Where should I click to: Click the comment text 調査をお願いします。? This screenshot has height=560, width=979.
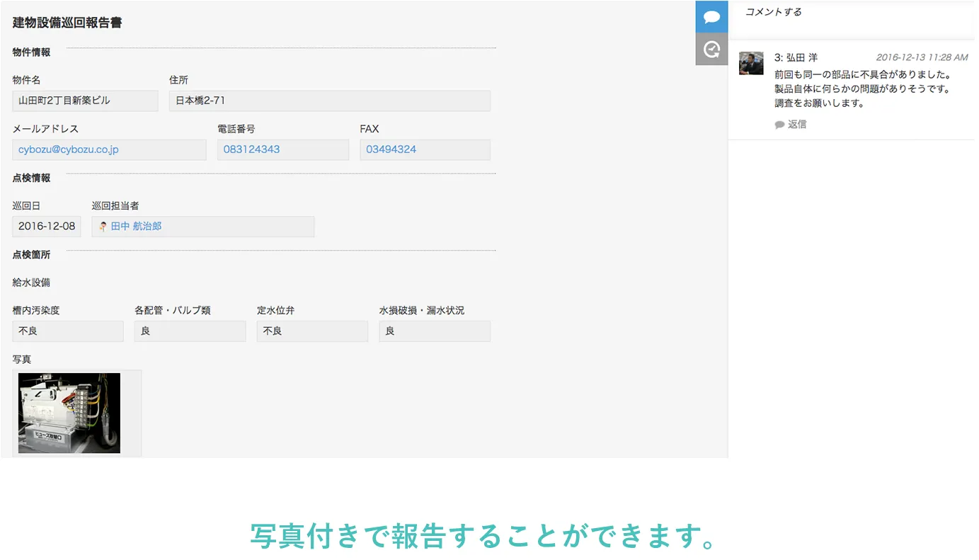coord(820,103)
